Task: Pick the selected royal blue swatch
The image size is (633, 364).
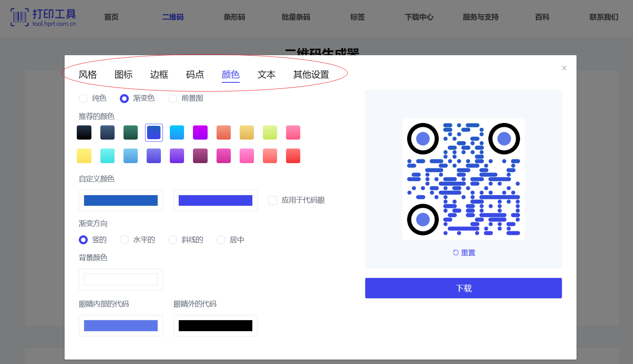Action: [x=154, y=133]
